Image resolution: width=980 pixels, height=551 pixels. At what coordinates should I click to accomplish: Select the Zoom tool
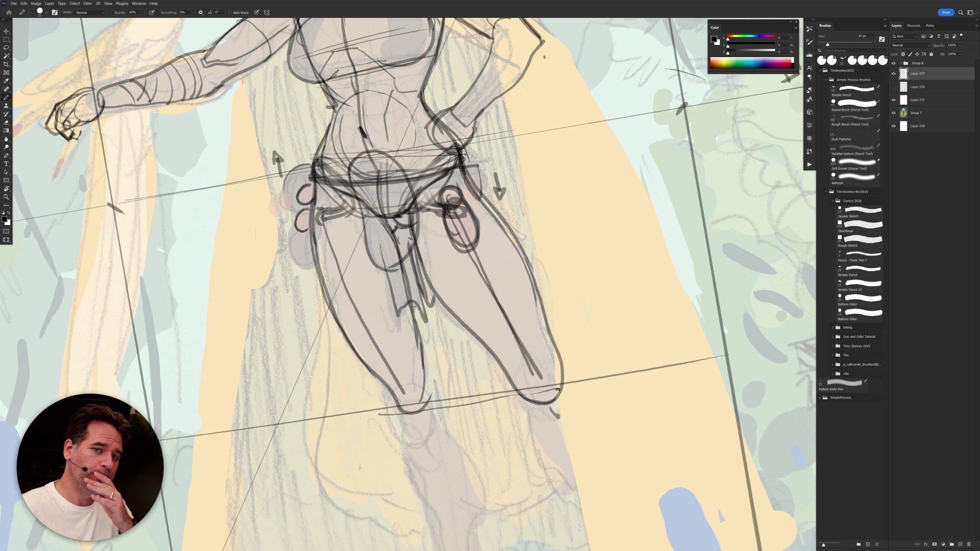point(6,196)
